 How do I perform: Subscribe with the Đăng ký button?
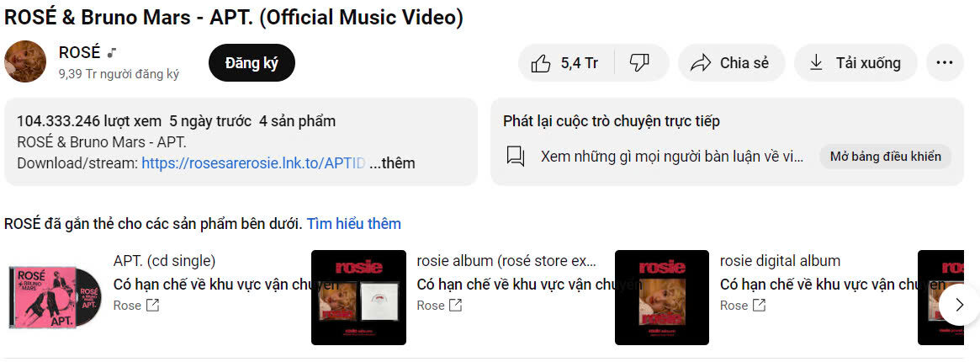click(252, 62)
